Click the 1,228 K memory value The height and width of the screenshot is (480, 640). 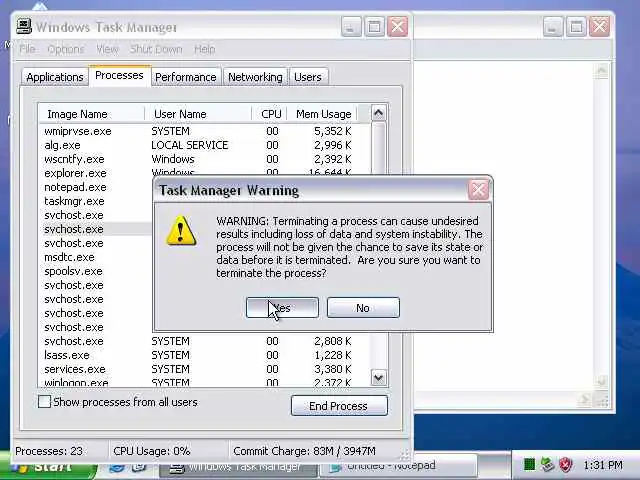333,355
